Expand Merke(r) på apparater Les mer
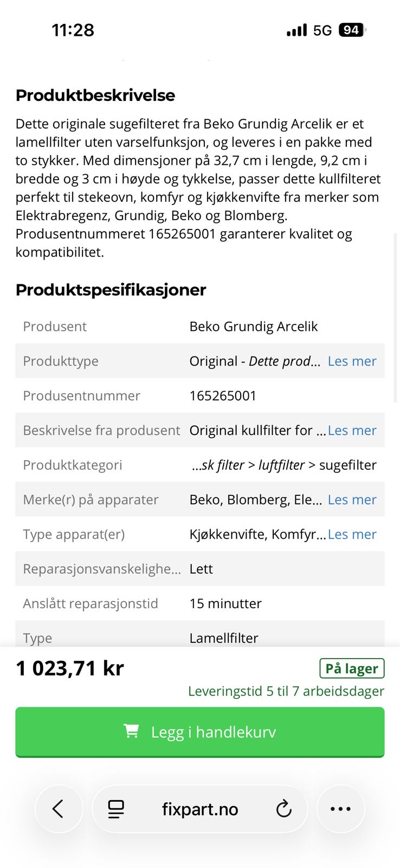Screen dimensions: 400x868 [x=352, y=500]
